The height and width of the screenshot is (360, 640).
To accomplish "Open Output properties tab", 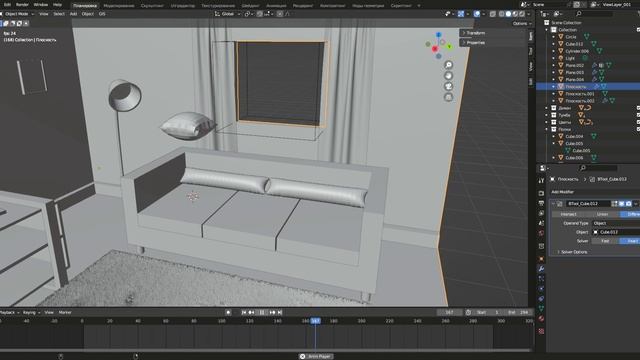I will click(541, 203).
